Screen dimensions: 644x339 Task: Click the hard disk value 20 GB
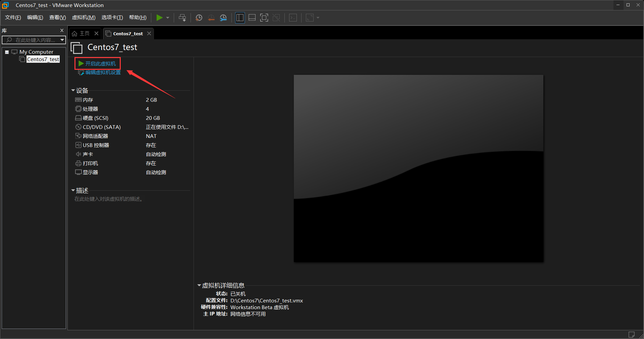click(153, 118)
